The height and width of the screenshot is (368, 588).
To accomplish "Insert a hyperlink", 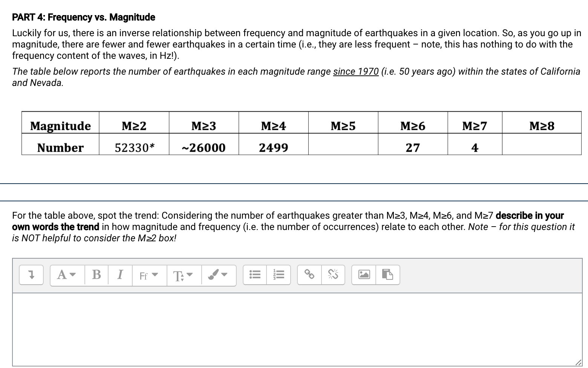I will pos(310,275).
